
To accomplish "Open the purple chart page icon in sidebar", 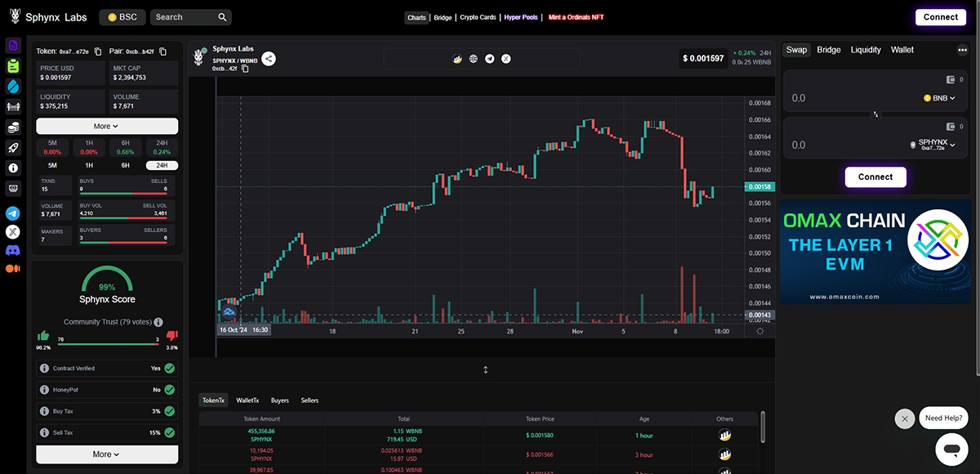I will coord(13,45).
